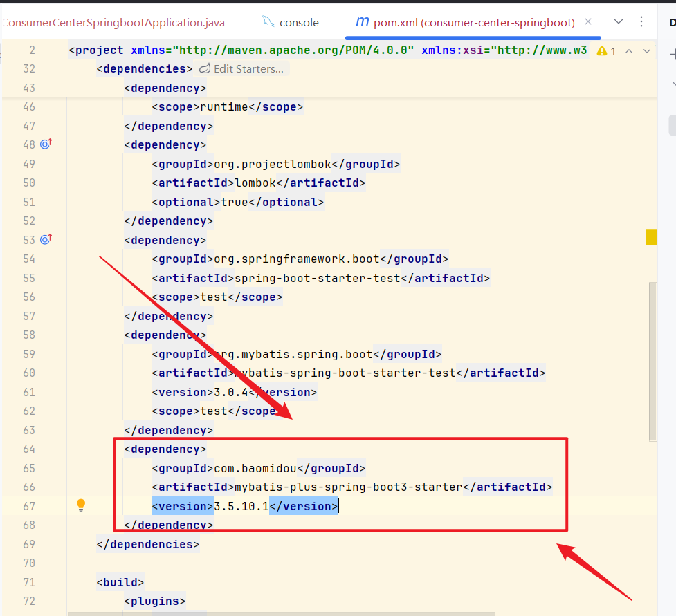Image resolution: width=676 pixels, height=616 pixels.
Task: Click line number 70 in gutter
Action: 29,563
